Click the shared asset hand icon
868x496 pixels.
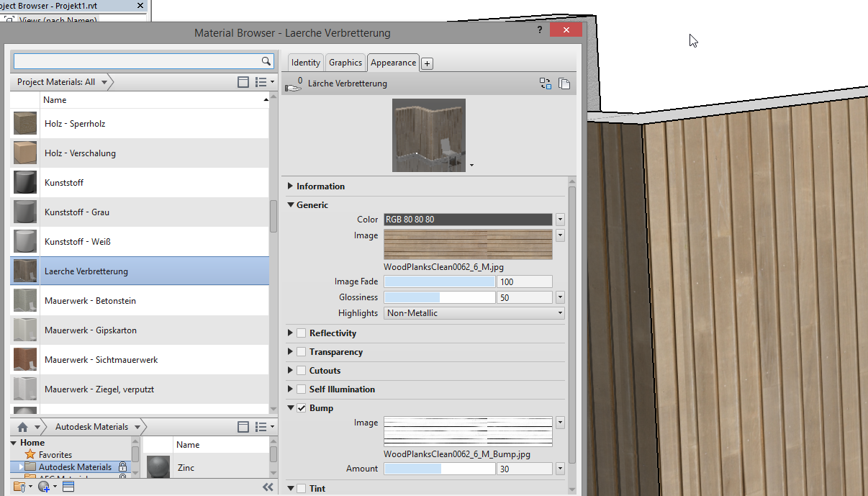click(x=294, y=85)
